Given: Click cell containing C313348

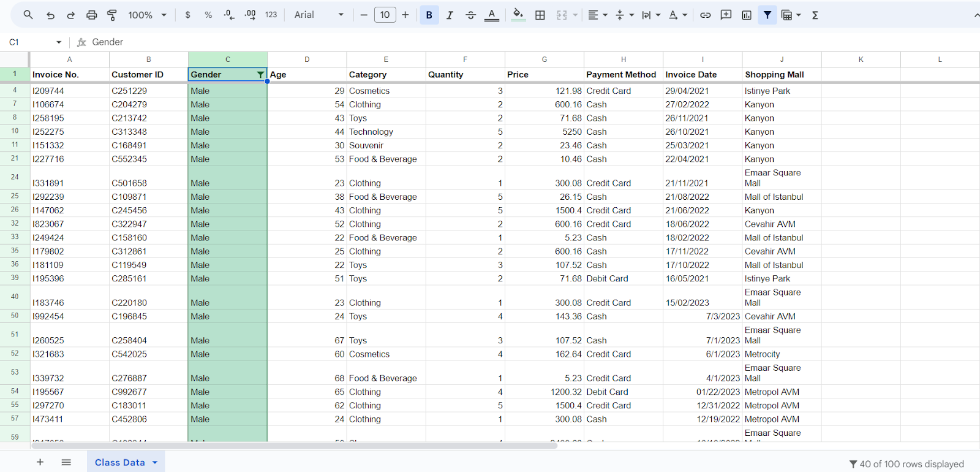Looking at the screenshot, I should 149,132.
